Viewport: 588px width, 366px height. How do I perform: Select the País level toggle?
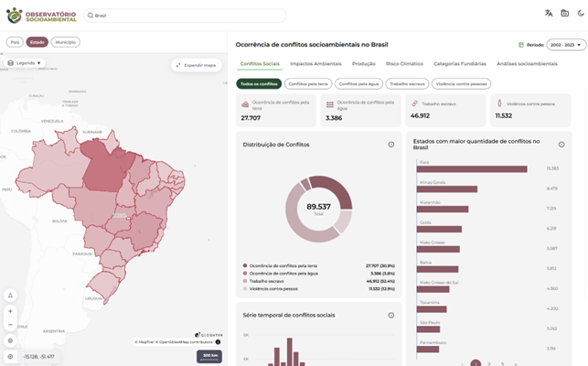point(15,42)
